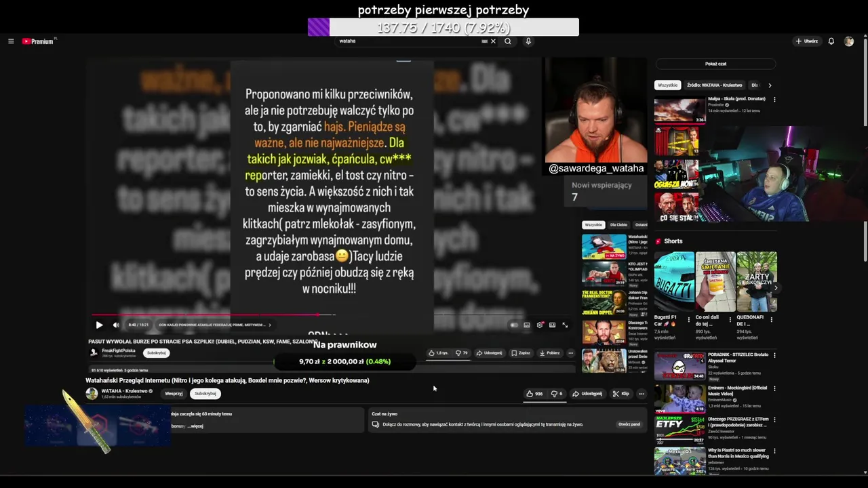Screen dimensions: 868x488
Task: Mute the embedded video volume
Action: pyautogui.click(x=116, y=325)
